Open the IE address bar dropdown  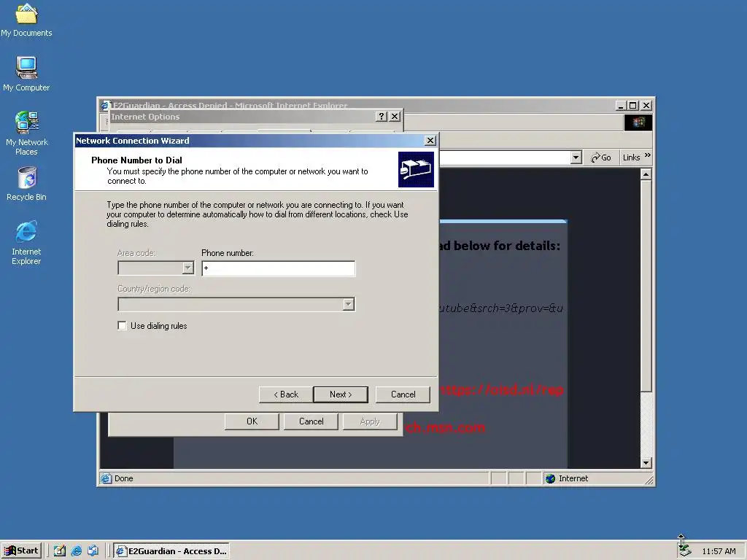576,157
